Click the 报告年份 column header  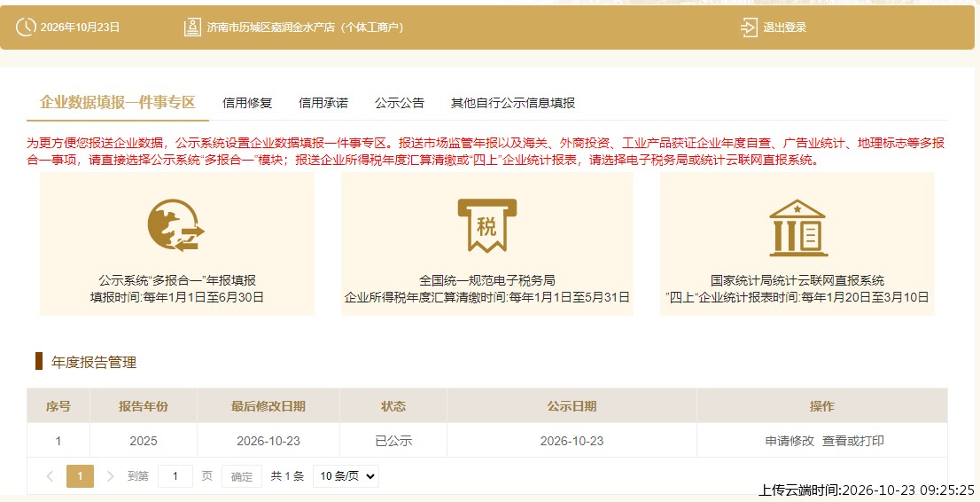point(144,406)
